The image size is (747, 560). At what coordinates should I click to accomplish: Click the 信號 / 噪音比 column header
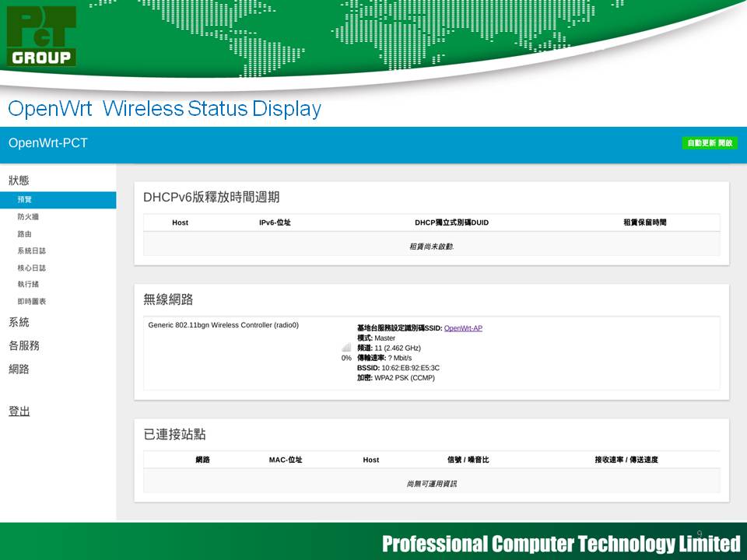tap(468, 460)
